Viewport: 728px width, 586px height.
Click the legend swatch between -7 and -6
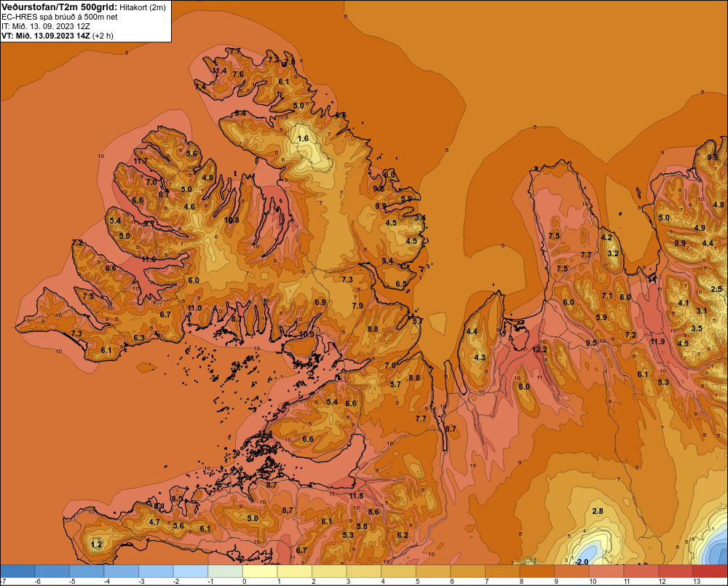coord(17,571)
